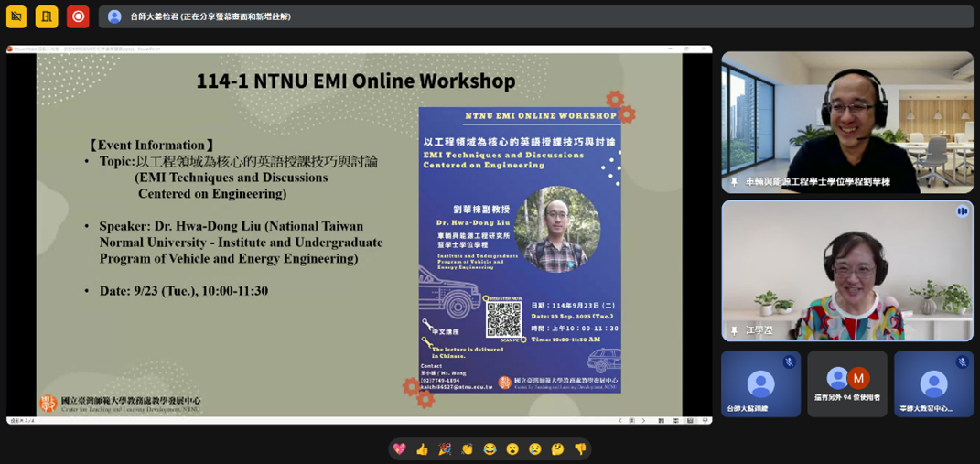Viewport: 980px width, 464px height.
Task: Send the surprised face reaction
Action: [512, 448]
